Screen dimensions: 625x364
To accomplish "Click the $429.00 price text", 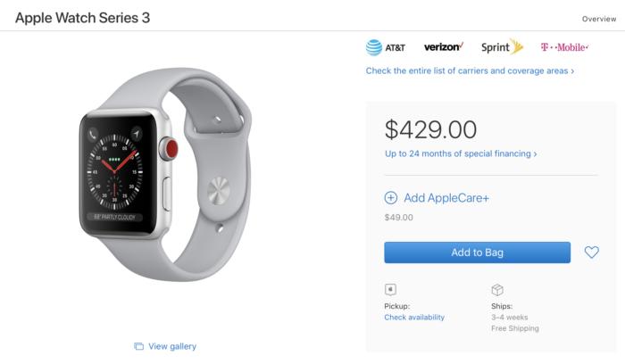I will (430, 129).
